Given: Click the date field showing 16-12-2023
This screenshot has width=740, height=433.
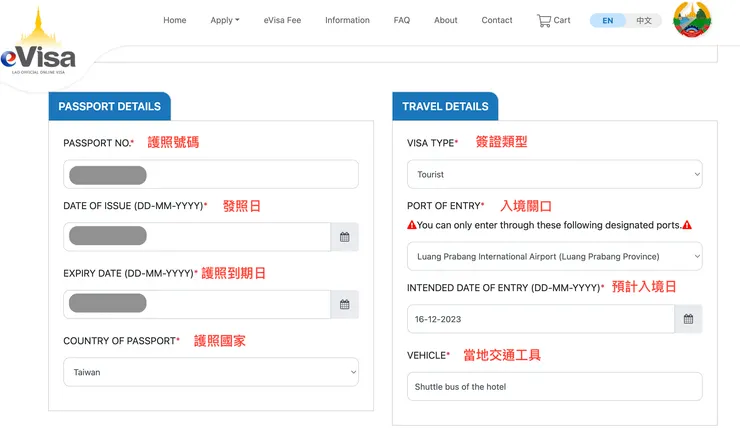Looking at the screenshot, I should [x=541, y=319].
